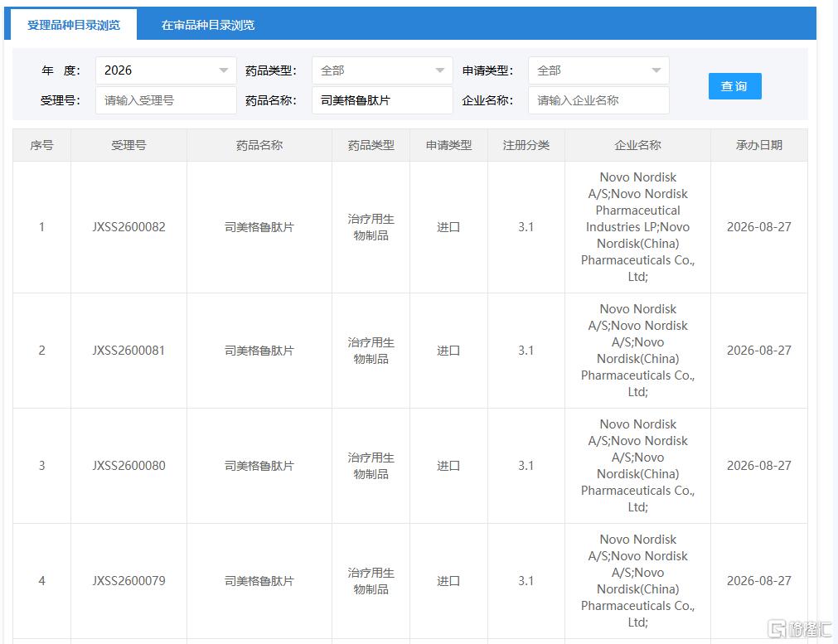The image size is (838, 644).
Task: Select acceptance number JXSS2600081
Action: click(128, 351)
